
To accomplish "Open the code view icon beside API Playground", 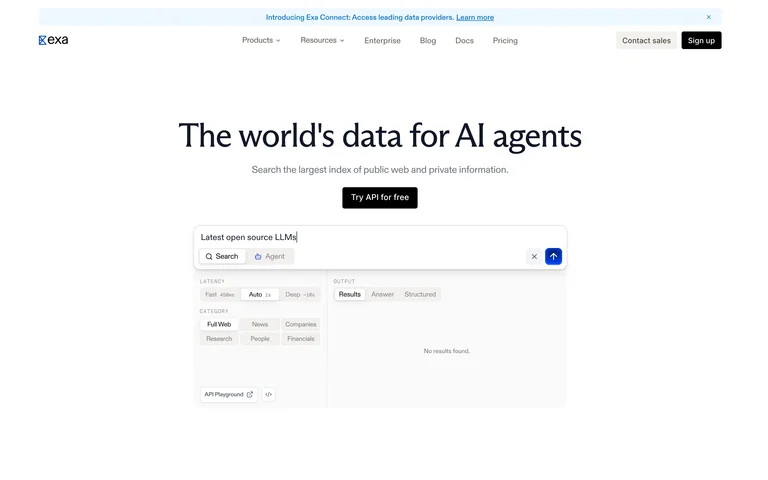I will (268, 394).
